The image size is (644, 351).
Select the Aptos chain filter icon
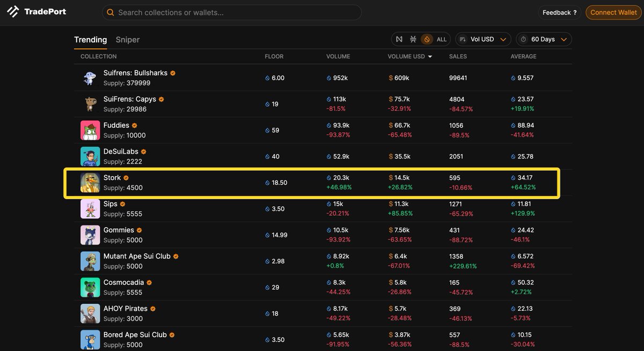413,39
